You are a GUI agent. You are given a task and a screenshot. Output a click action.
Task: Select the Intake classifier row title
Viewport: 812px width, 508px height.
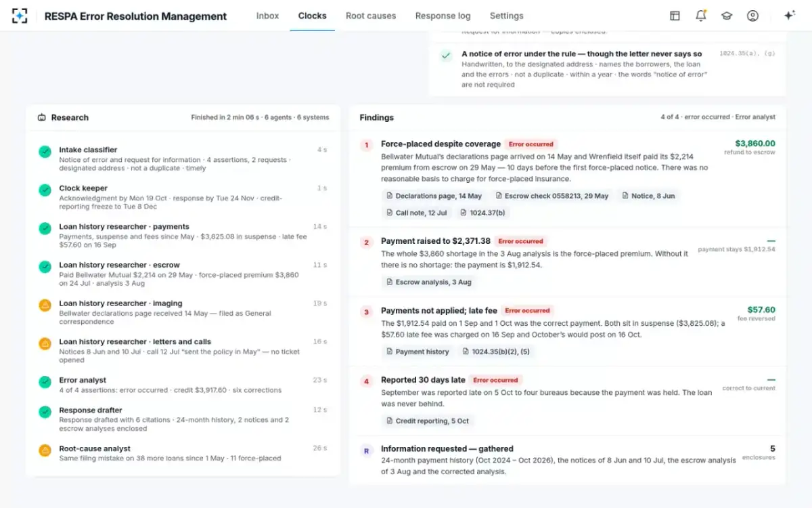pos(88,150)
